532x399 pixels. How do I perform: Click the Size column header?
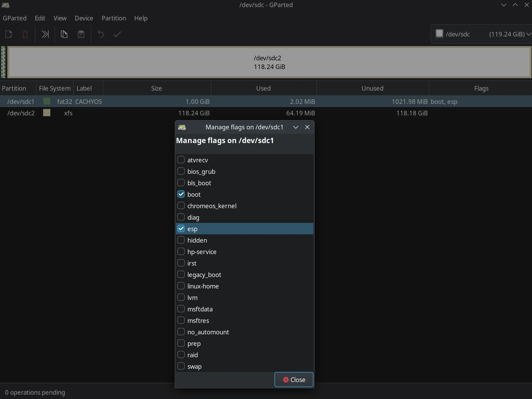157,88
